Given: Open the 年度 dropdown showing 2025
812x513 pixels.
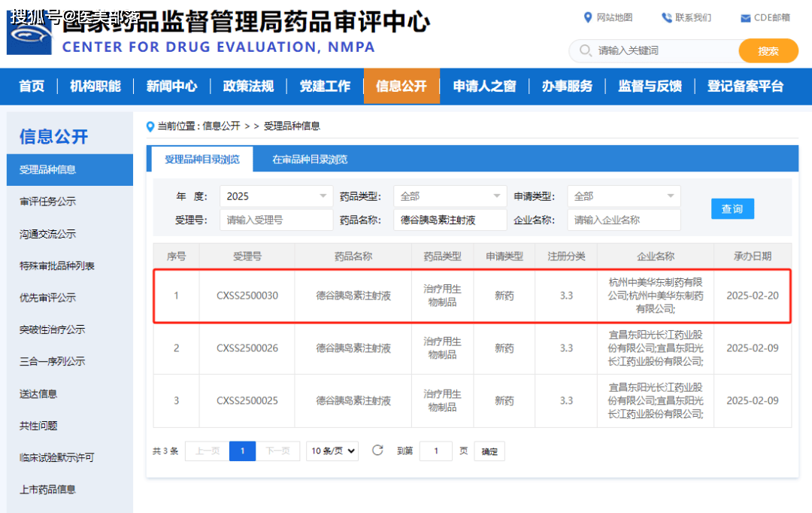Looking at the screenshot, I should 276,196.
